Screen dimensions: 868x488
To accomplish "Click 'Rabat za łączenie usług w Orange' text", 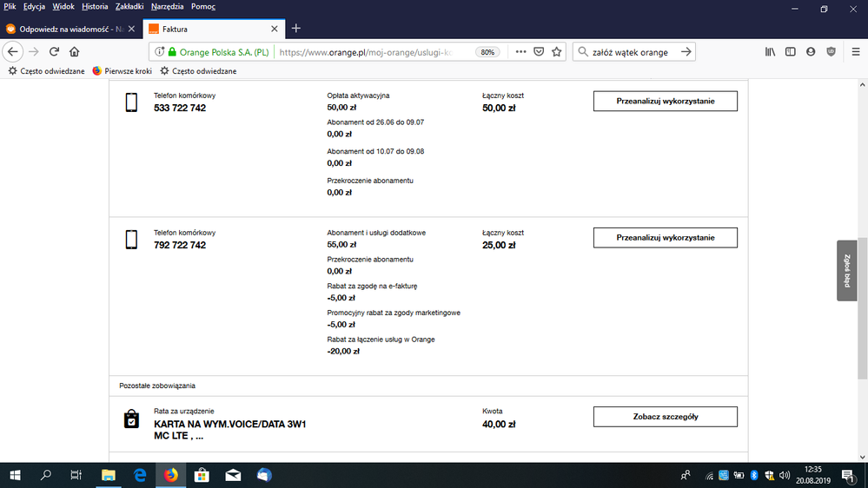I will (381, 340).
